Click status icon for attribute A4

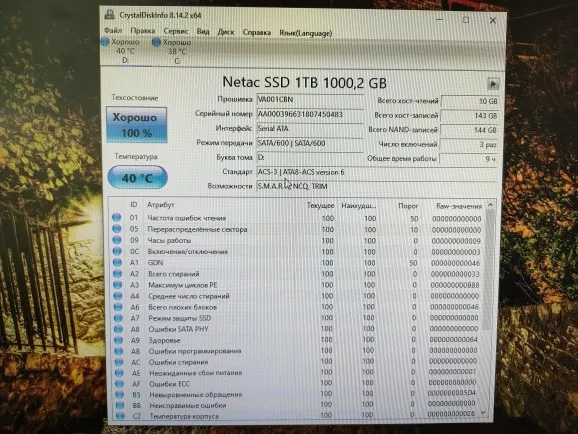[x=118, y=296]
